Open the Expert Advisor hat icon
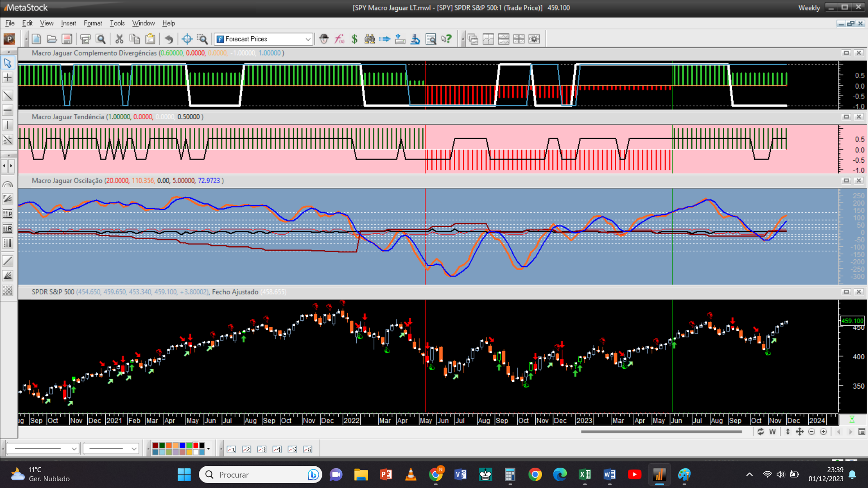 click(324, 39)
